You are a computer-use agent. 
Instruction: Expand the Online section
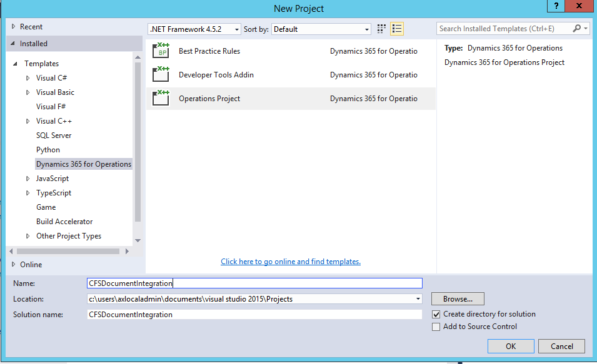[13, 264]
